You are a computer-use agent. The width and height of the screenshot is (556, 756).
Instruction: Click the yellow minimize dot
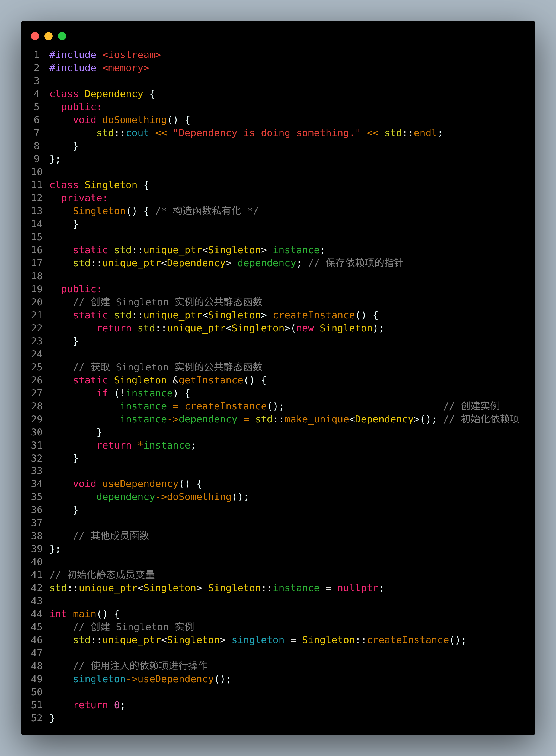click(x=49, y=36)
